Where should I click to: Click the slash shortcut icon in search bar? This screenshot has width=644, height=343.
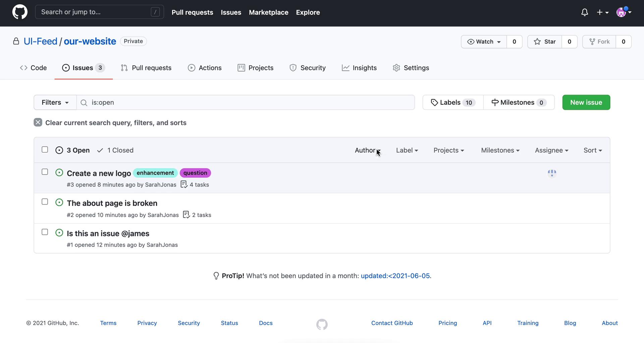coord(155,12)
